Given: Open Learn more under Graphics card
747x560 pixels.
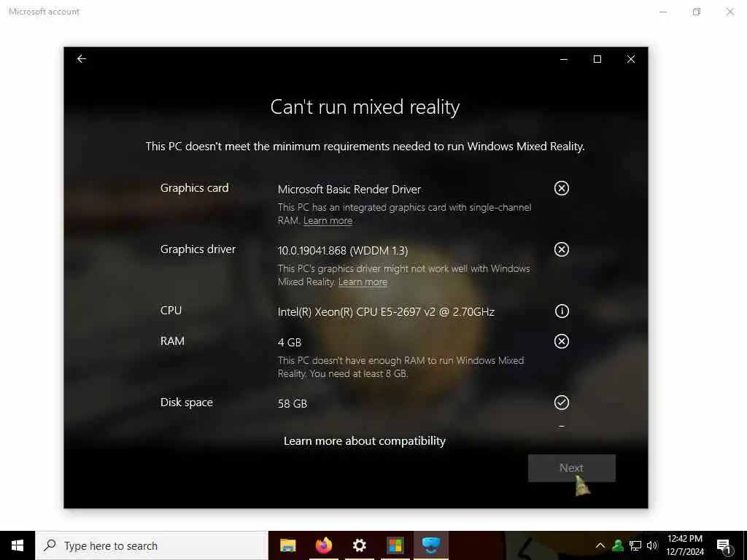Looking at the screenshot, I should tap(328, 220).
